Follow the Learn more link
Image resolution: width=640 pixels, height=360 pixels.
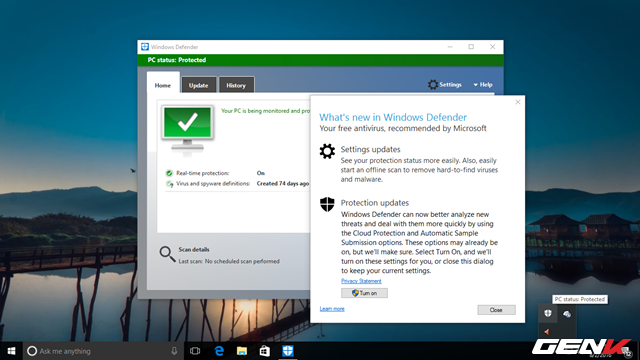pyautogui.click(x=332, y=309)
